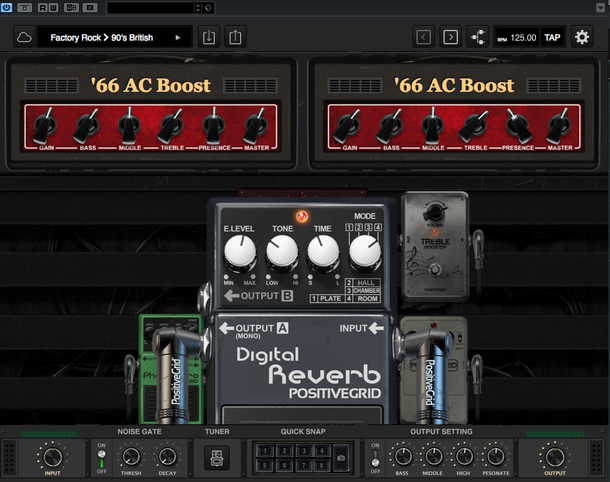Click the reverb TONE knob
The width and height of the screenshot is (610, 482).
pos(282,252)
